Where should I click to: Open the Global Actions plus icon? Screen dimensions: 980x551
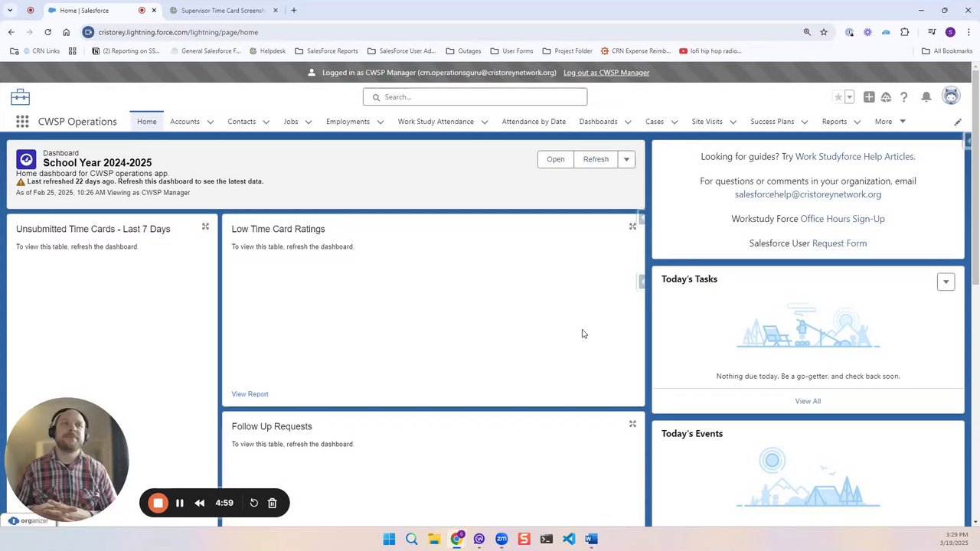tap(869, 97)
